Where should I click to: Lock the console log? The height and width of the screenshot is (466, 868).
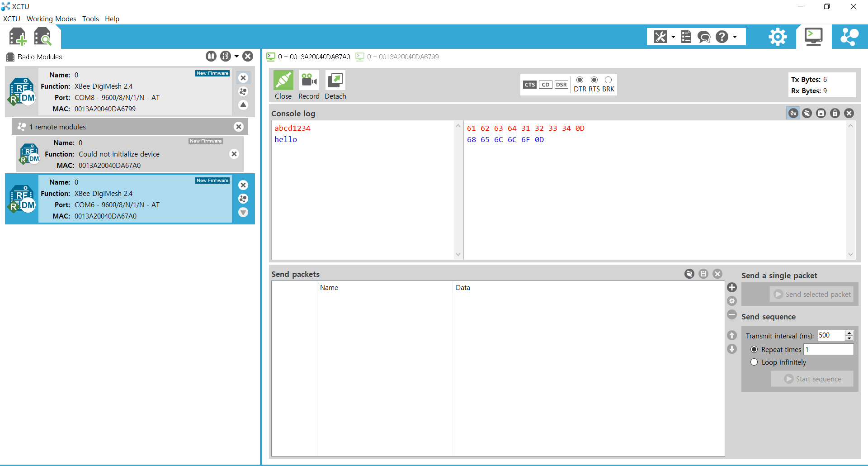click(x=835, y=113)
